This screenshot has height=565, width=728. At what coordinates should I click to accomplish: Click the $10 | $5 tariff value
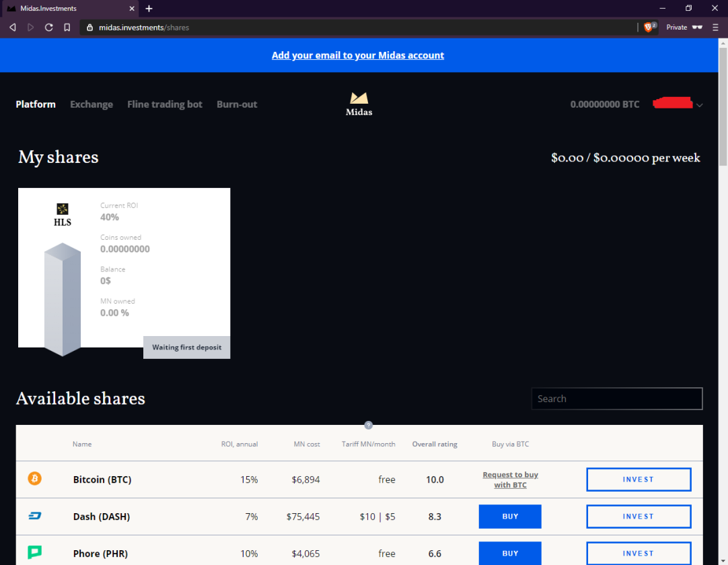[x=377, y=517]
